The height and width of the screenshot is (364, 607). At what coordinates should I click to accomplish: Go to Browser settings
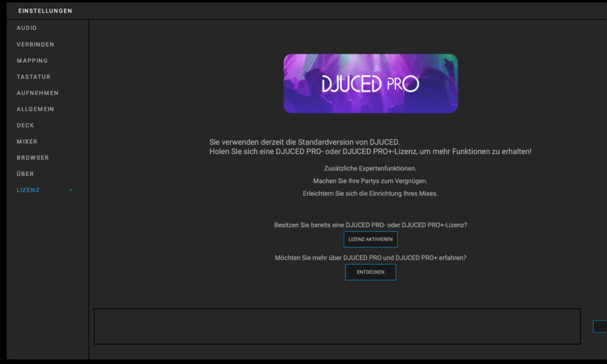(x=33, y=158)
